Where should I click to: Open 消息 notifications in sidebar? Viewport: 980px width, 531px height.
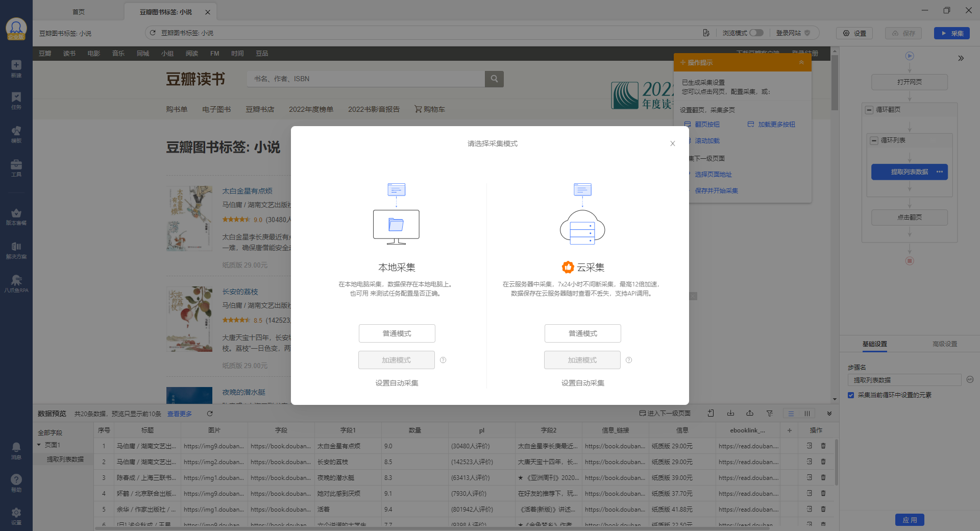(16, 449)
